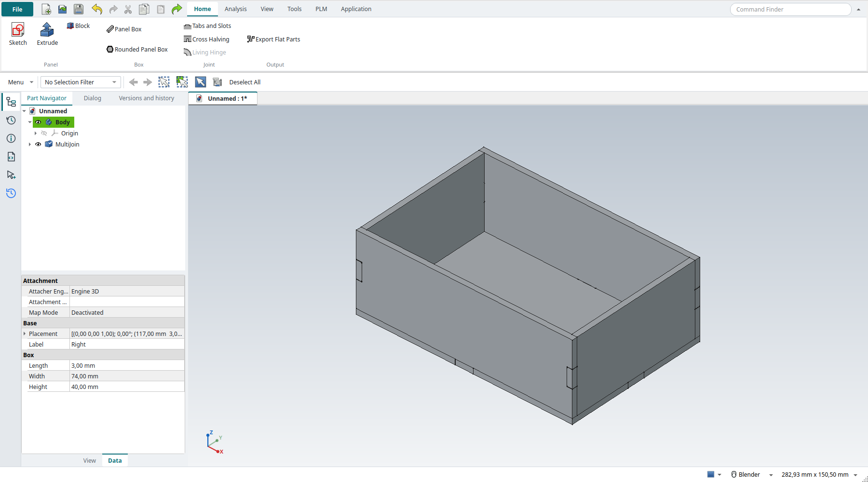Image resolution: width=868 pixels, height=482 pixels.
Task: Toggle visibility of MultiJoin
Action: pyautogui.click(x=38, y=145)
